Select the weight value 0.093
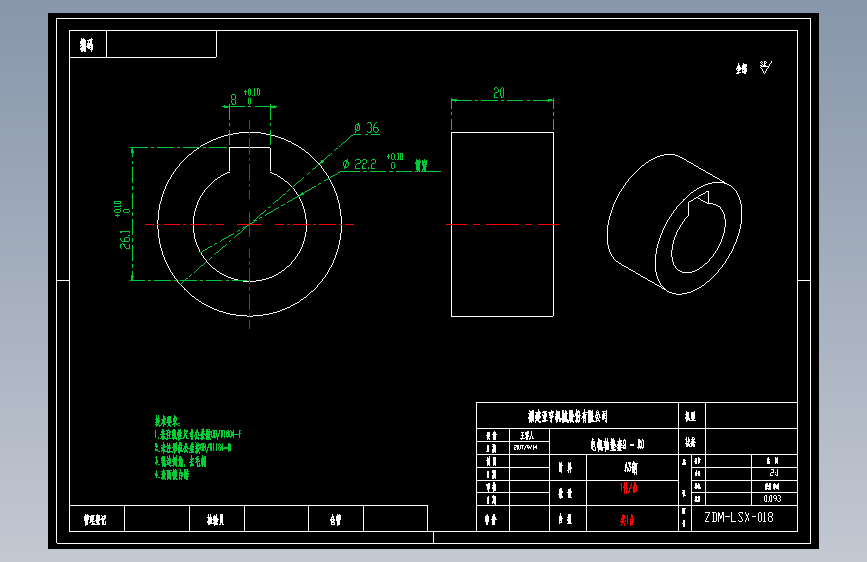867x562 pixels. click(x=772, y=498)
